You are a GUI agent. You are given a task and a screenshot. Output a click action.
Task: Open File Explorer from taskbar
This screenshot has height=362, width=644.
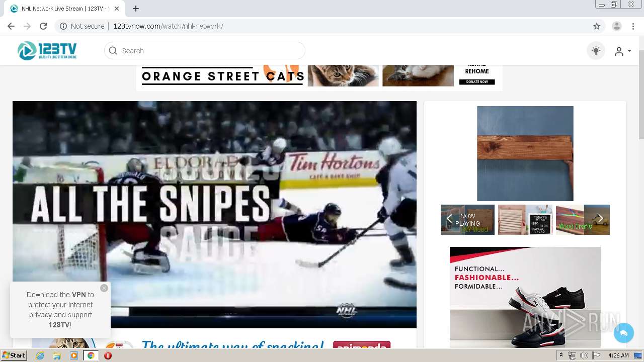point(57,355)
